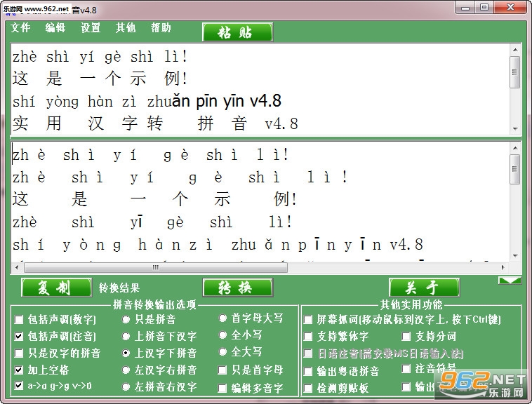Screen dimensions: 532x404
Task: Click left arrow of horizontal scrollbar
Action: point(17,267)
